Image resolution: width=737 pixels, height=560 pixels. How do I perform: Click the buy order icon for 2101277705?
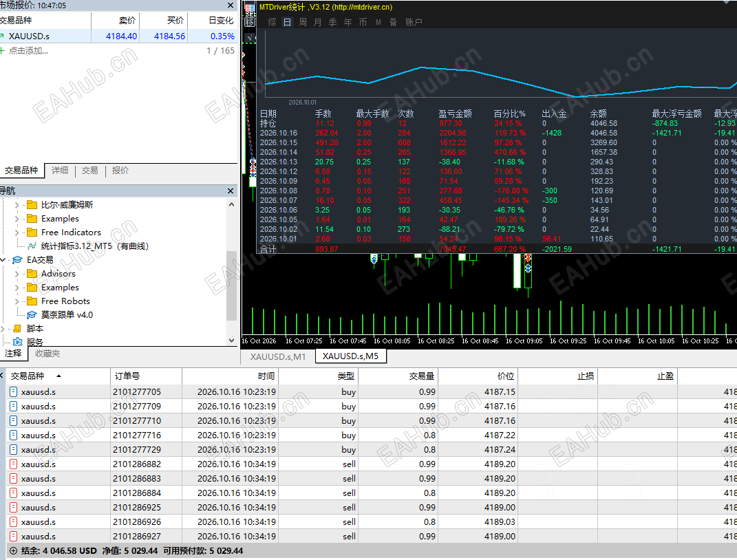pos(14,392)
